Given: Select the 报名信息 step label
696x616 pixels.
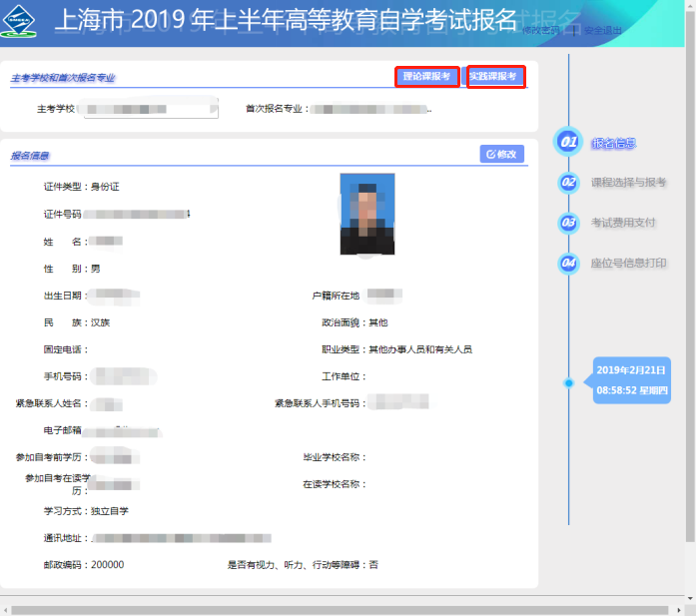Looking at the screenshot, I should [x=614, y=144].
